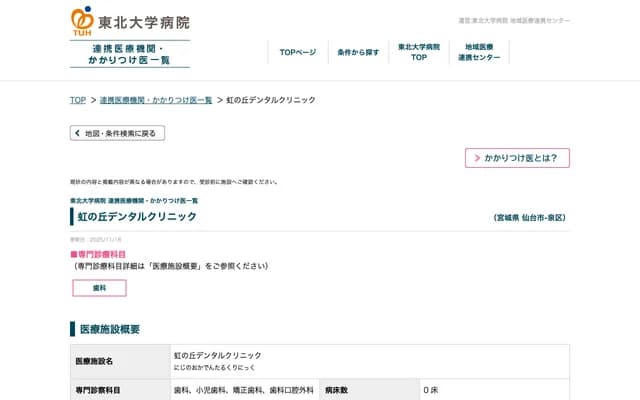The width and height of the screenshot is (640, 400).
Task: Click the 連携医療機関・かかりつけ医一覧 breadcrumb link
Action: pyautogui.click(x=155, y=100)
